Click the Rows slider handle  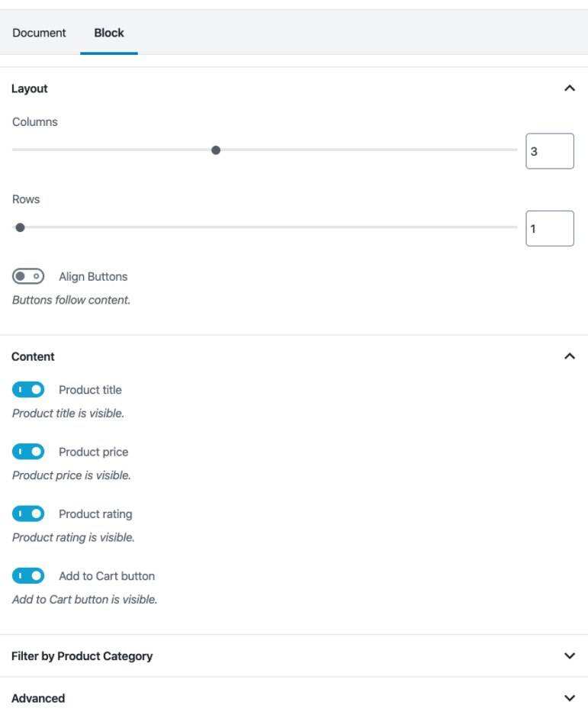tap(20, 227)
